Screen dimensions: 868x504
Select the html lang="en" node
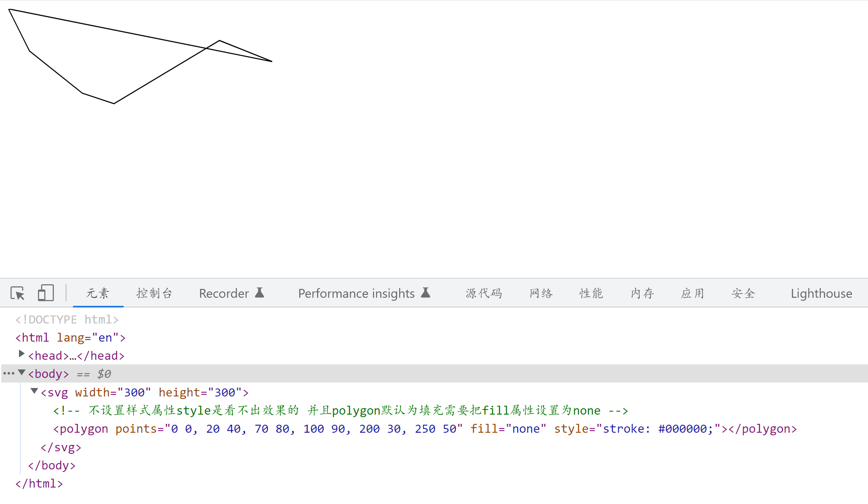click(x=70, y=338)
